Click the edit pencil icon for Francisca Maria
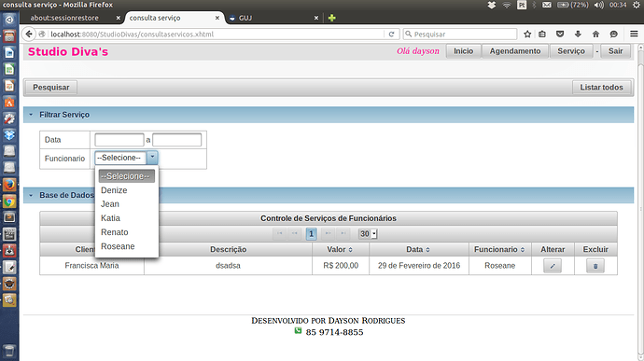 point(553,266)
